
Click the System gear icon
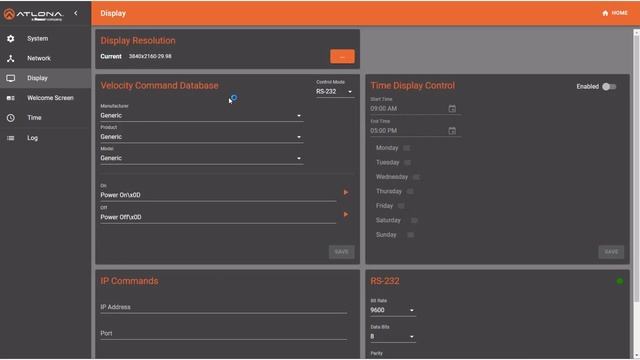pos(11,38)
